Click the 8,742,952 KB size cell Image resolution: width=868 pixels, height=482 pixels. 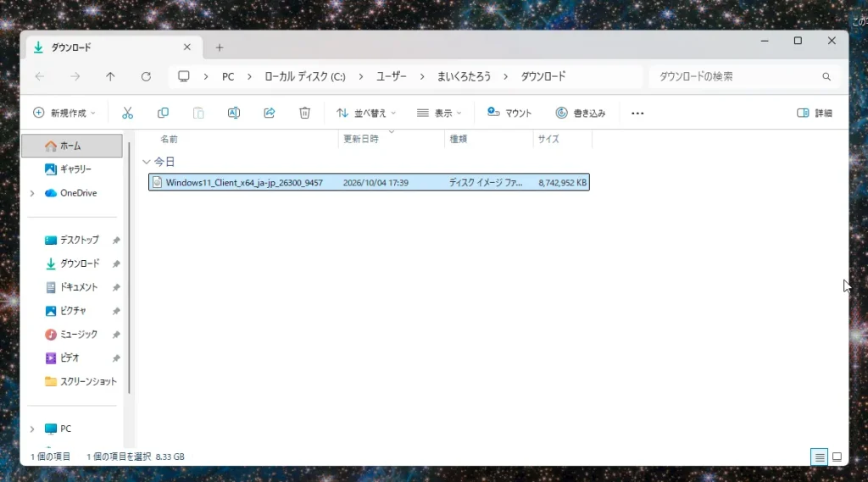[562, 183]
